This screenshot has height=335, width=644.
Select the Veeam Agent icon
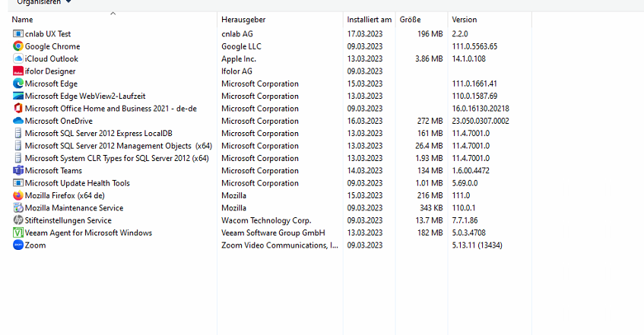[x=18, y=233]
